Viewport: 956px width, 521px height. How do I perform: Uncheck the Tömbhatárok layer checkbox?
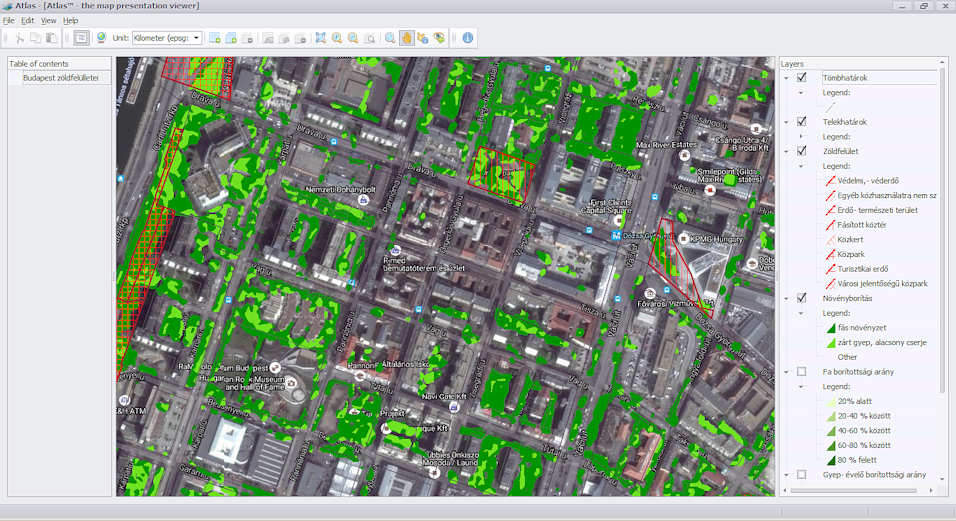(802, 77)
